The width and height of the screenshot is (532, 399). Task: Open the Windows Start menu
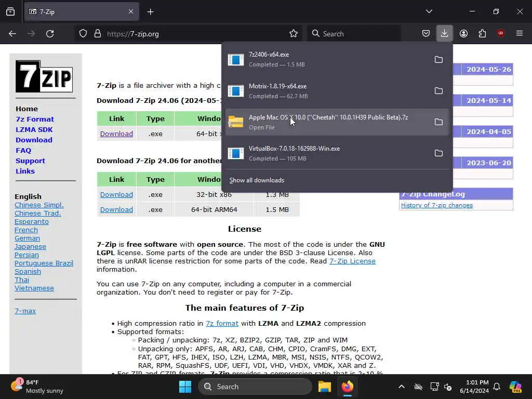point(185,387)
